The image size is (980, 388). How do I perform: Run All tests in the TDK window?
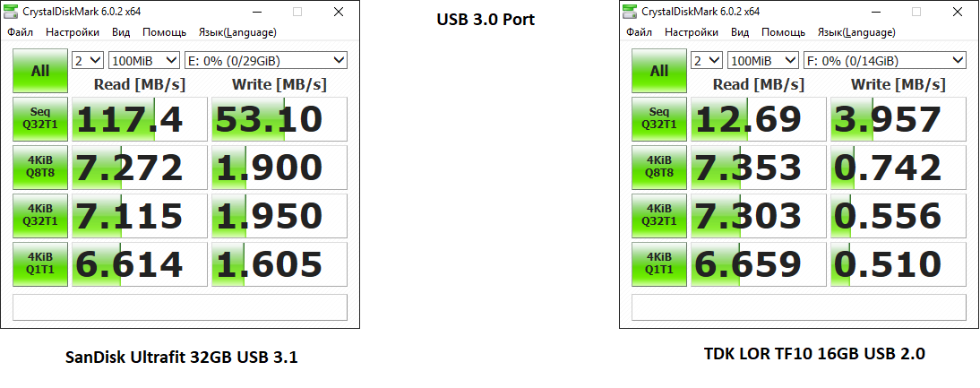point(658,71)
